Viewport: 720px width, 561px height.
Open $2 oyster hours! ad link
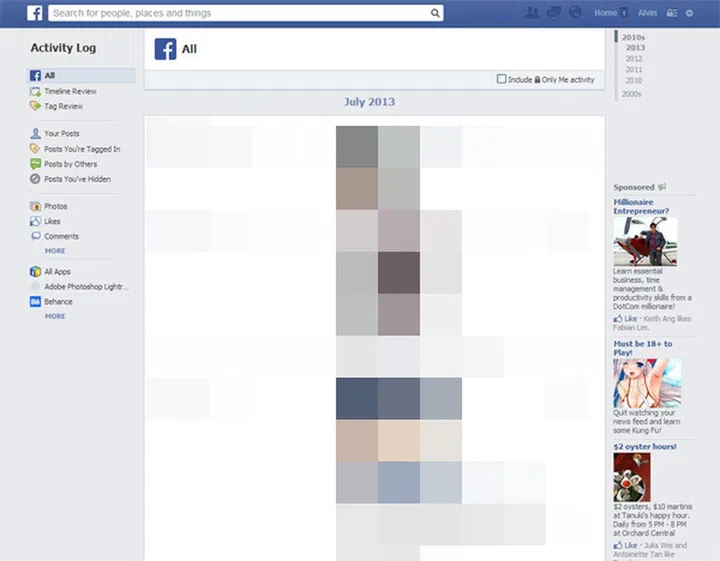point(645,447)
